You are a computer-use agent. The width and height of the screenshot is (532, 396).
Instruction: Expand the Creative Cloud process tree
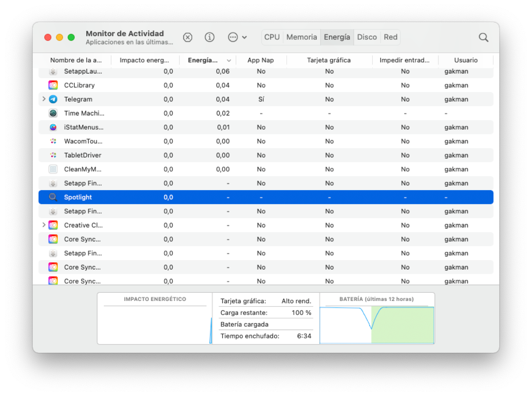pyautogui.click(x=44, y=225)
